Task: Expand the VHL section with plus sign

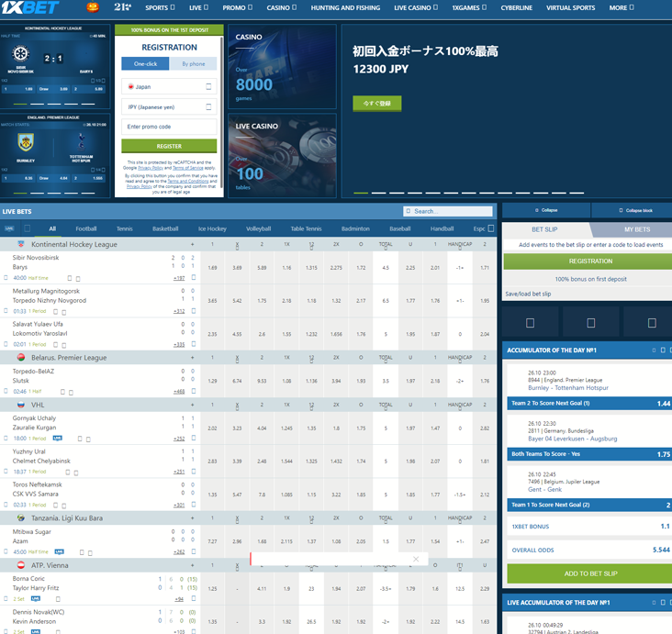Action: tap(193, 405)
